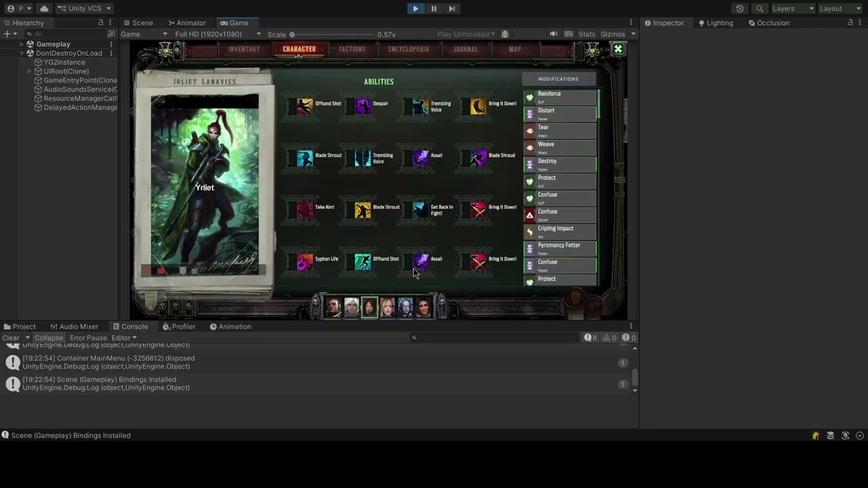Toggle the Console Collapse button

49,338
